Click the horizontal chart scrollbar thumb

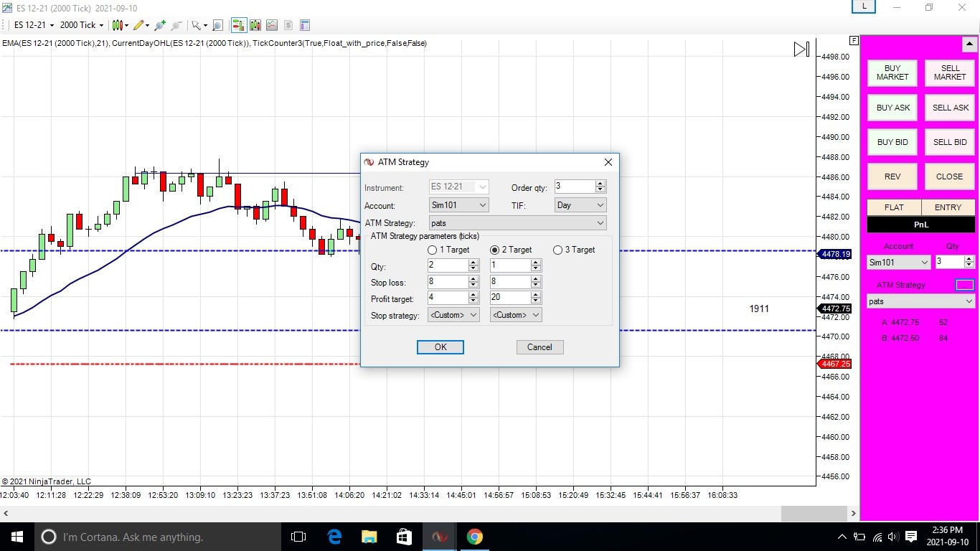click(x=814, y=514)
